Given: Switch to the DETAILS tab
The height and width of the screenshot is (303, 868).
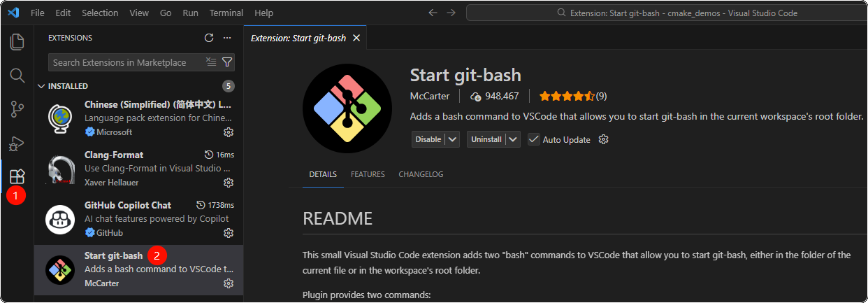Looking at the screenshot, I should (x=323, y=174).
